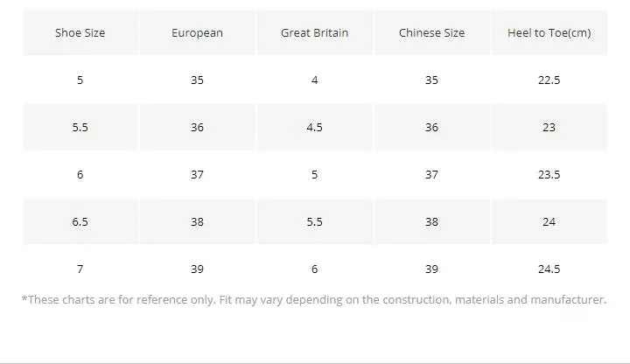Click the Shoe Size column header

point(80,33)
